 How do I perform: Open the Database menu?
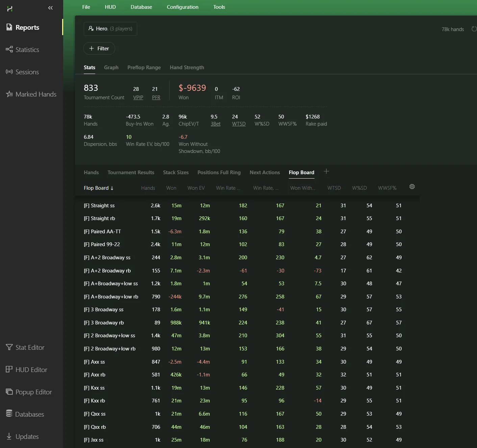[141, 7]
